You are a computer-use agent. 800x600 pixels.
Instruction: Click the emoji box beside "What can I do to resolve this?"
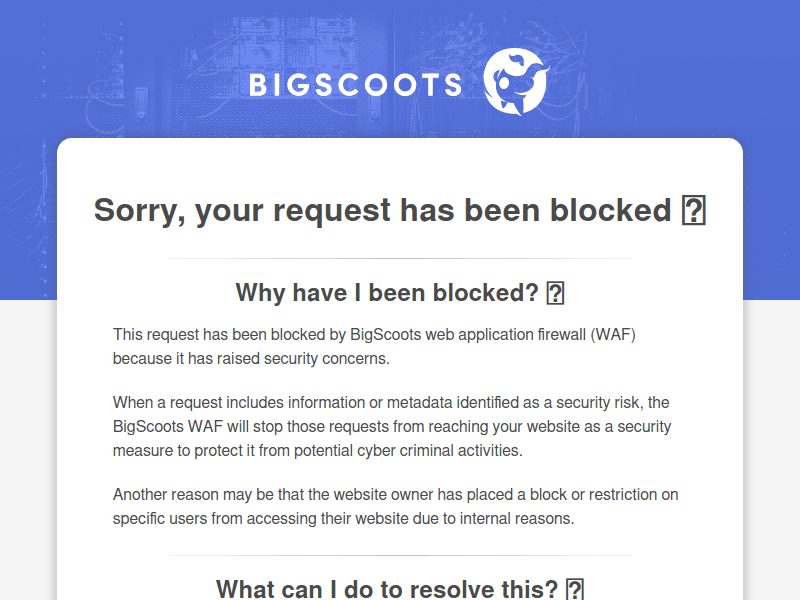[574, 589]
